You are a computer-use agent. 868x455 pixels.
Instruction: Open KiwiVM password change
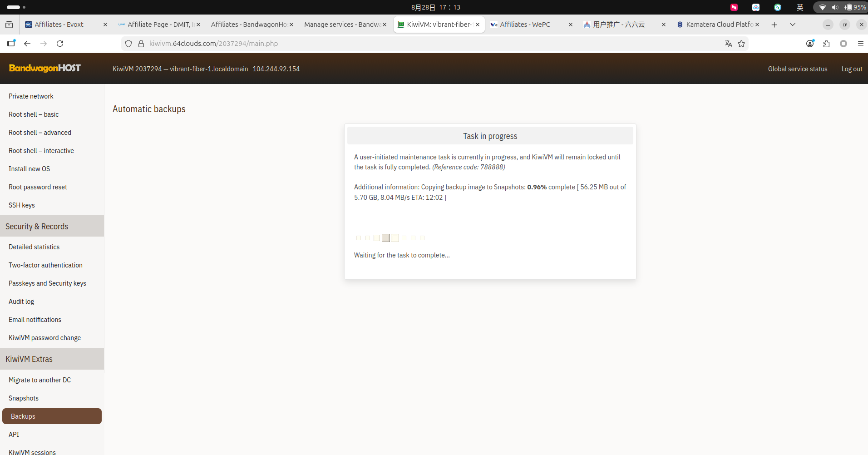coord(44,338)
